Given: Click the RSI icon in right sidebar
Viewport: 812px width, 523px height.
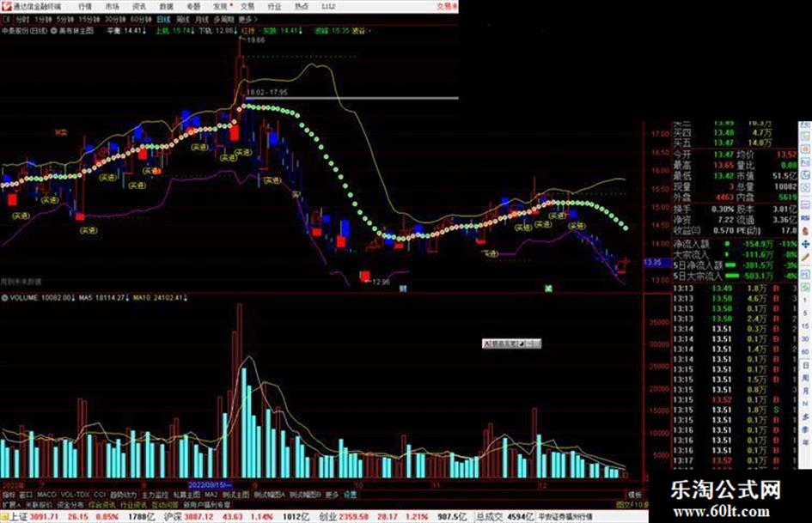Looking at the screenshot, I should [805, 218].
